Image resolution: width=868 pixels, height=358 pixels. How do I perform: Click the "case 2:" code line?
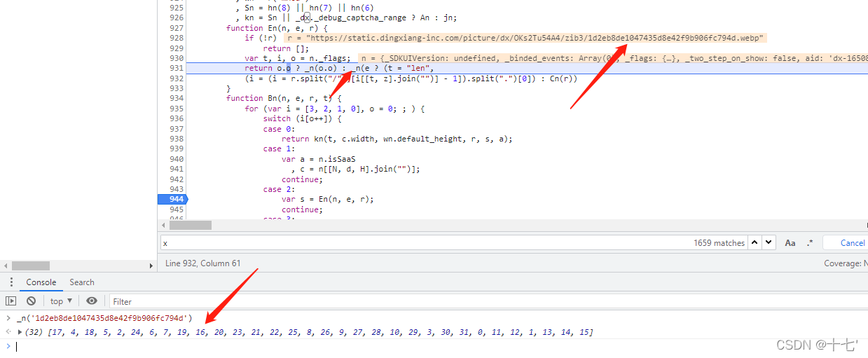(x=279, y=189)
